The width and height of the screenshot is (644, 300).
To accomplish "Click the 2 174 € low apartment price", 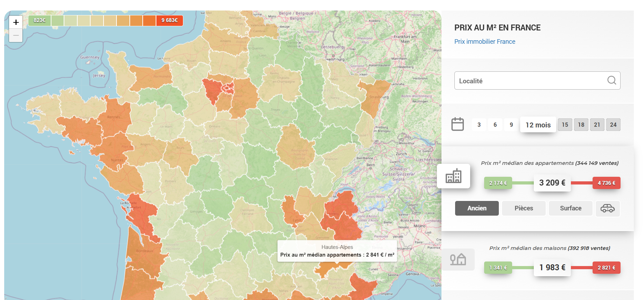I will point(498,183).
